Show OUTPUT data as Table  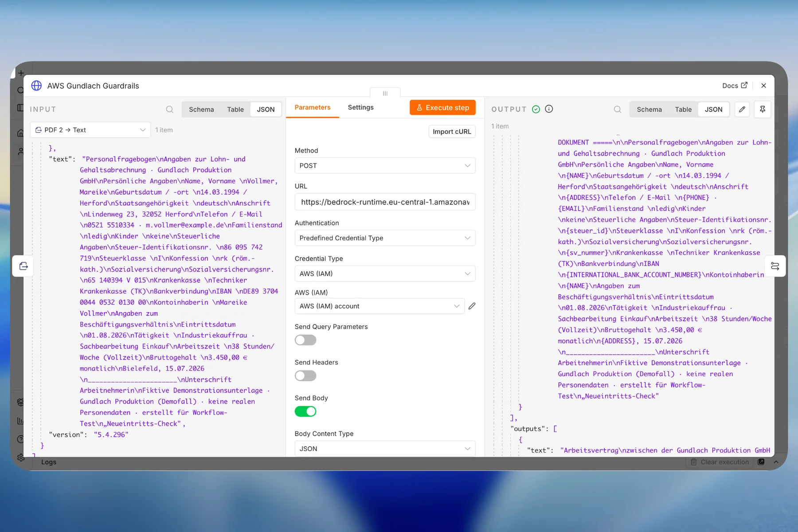[683, 110]
